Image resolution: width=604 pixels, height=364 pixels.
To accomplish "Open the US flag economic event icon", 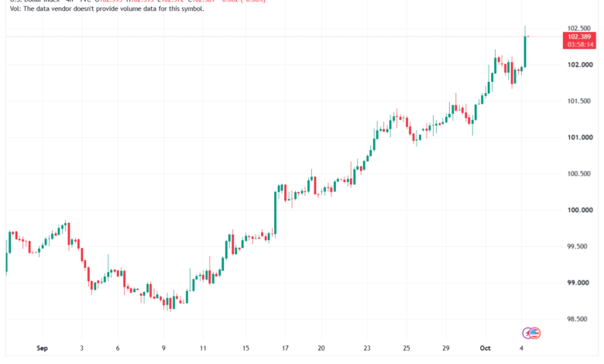I will pyautogui.click(x=534, y=333).
